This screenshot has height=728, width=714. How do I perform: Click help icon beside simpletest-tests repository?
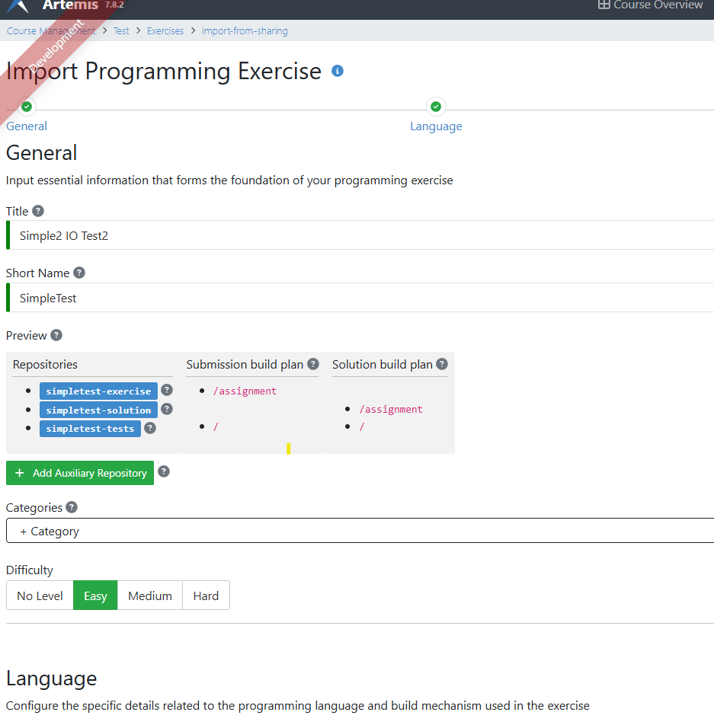tap(150, 428)
